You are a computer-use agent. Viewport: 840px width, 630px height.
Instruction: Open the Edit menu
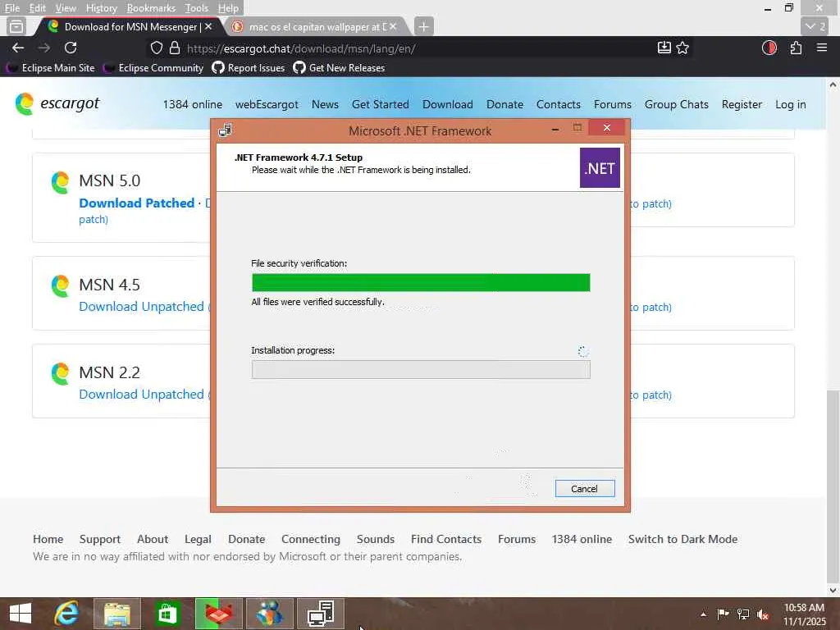[37, 8]
